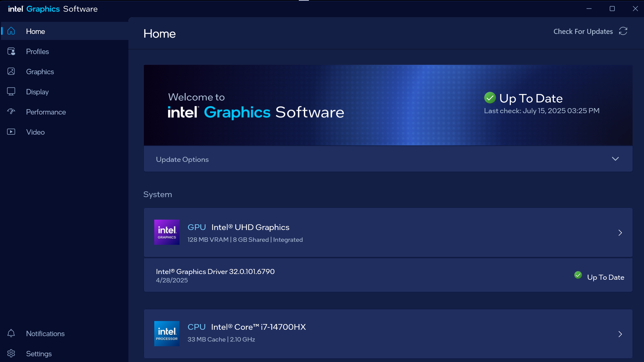This screenshot has width=644, height=362.
Task: Open GPU details via its right chevron
Action: click(x=620, y=233)
